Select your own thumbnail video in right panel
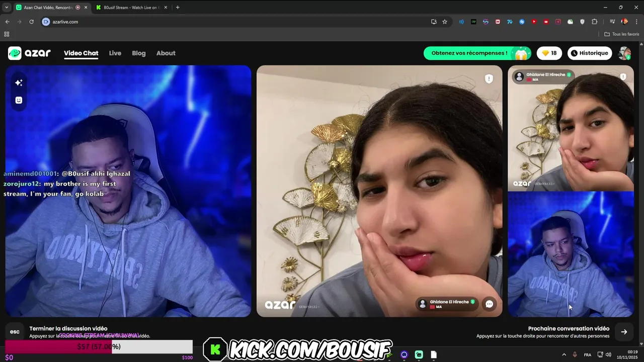 click(x=571, y=254)
